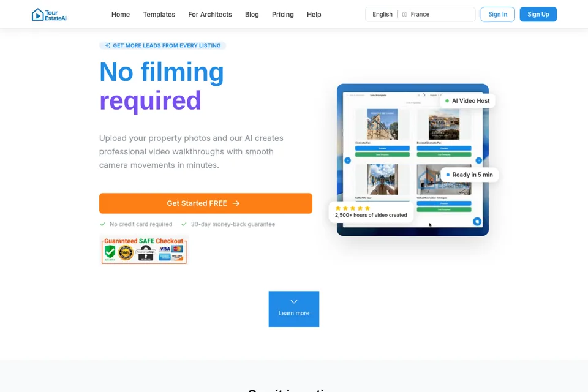This screenshot has height=392, width=588.
Task: Click Use Template under Cinematic Pan
Action: [x=382, y=154]
